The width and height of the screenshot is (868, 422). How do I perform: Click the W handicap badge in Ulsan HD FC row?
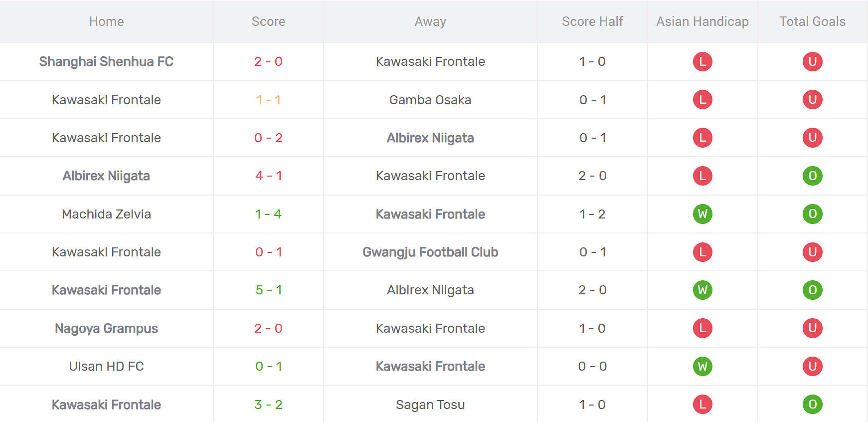pos(702,366)
